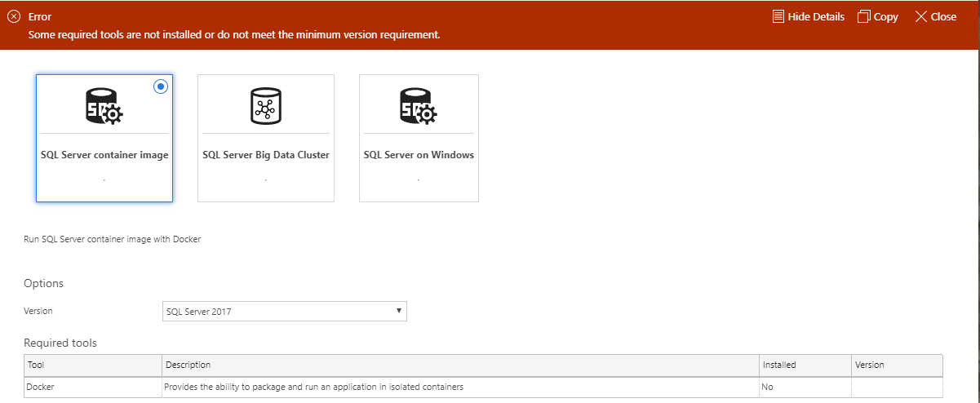The height and width of the screenshot is (403, 980).
Task: Select the SQL Server on Windows label
Action: pyautogui.click(x=419, y=155)
